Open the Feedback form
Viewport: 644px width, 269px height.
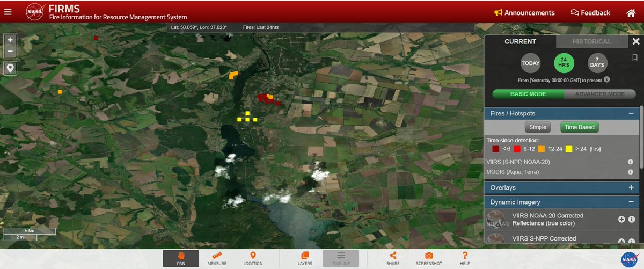[x=590, y=13]
